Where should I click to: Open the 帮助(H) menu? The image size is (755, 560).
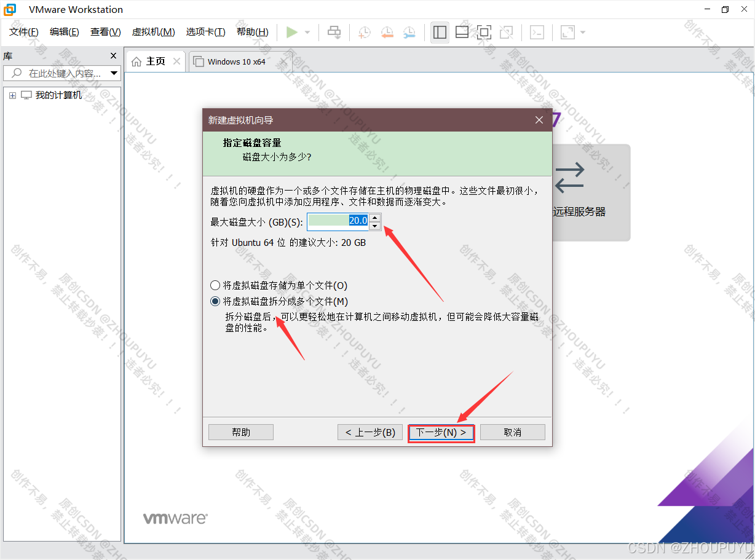[x=253, y=32]
